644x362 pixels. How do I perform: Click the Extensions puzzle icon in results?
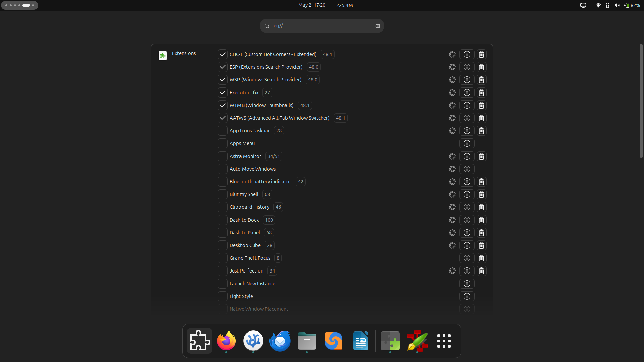point(163,55)
